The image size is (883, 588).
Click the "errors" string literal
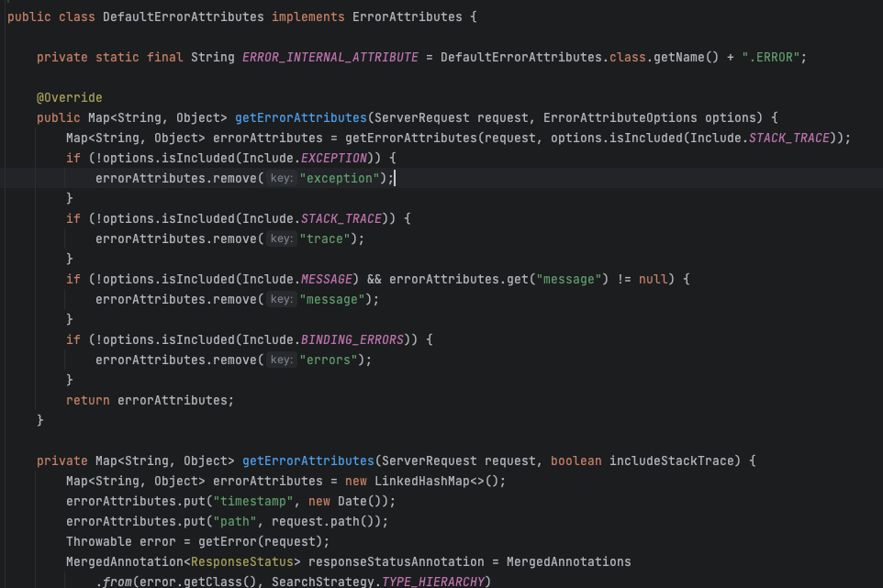coord(329,361)
